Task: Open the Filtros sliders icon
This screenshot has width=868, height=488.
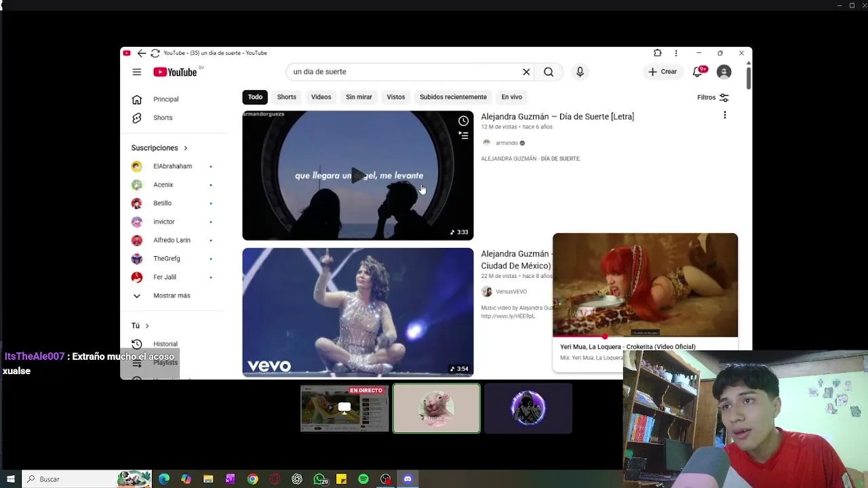Action: click(724, 98)
